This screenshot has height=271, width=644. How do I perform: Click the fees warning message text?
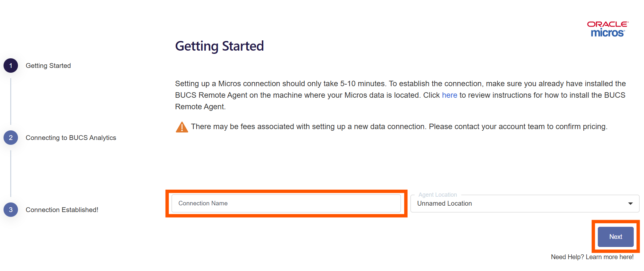pyautogui.click(x=399, y=127)
